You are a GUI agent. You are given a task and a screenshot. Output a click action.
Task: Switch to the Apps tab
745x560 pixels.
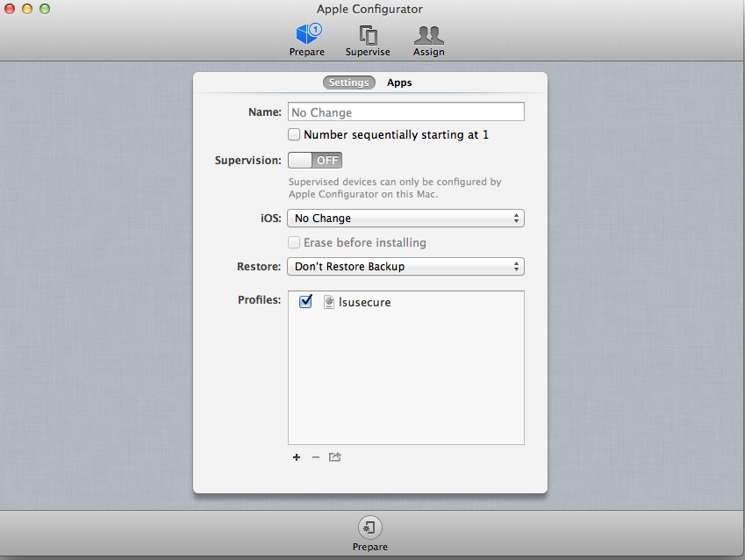(x=399, y=83)
